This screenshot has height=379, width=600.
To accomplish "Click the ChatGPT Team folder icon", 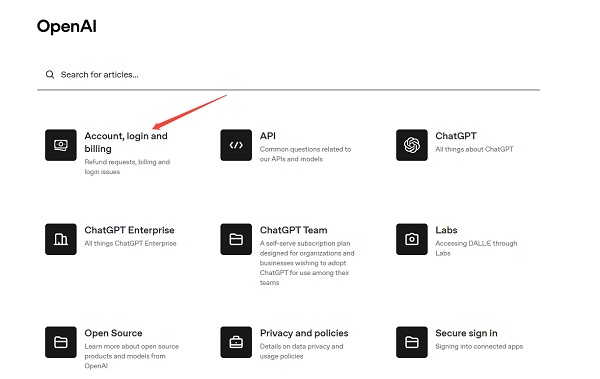I will point(236,239).
